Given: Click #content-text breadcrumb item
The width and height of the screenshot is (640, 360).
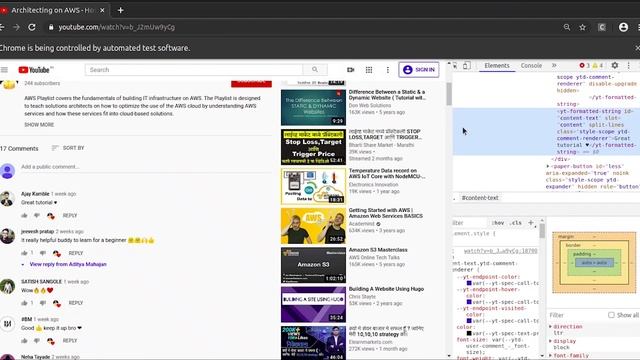Looking at the screenshot, I should pos(480,198).
